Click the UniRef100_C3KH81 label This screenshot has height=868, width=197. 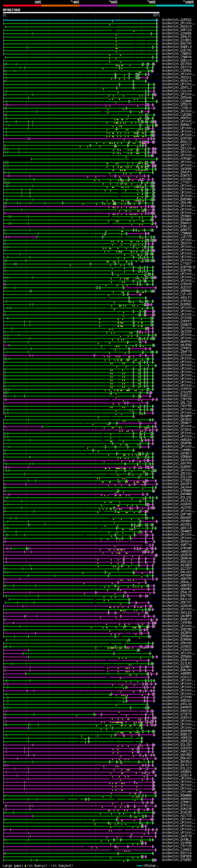point(177,71)
